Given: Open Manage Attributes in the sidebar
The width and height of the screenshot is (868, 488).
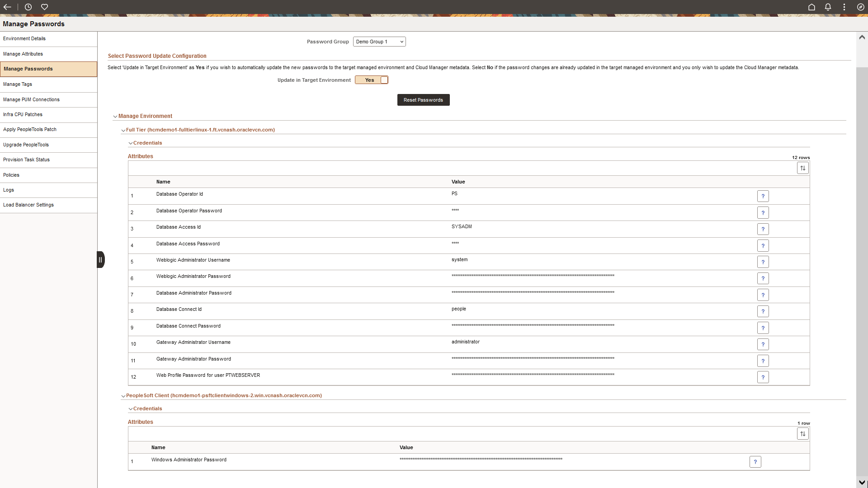Looking at the screenshot, I should [23, 54].
